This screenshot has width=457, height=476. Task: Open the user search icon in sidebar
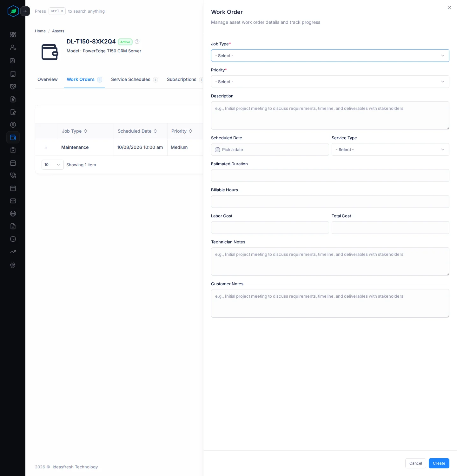[13, 47]
